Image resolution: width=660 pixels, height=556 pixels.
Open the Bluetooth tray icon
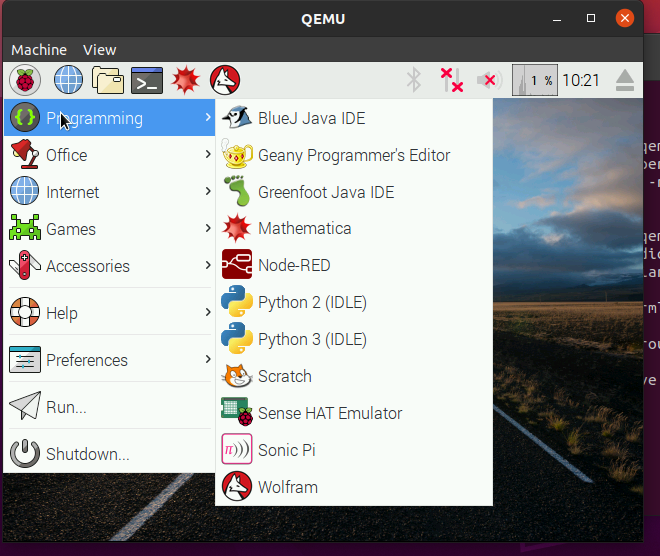coord(414,80)
